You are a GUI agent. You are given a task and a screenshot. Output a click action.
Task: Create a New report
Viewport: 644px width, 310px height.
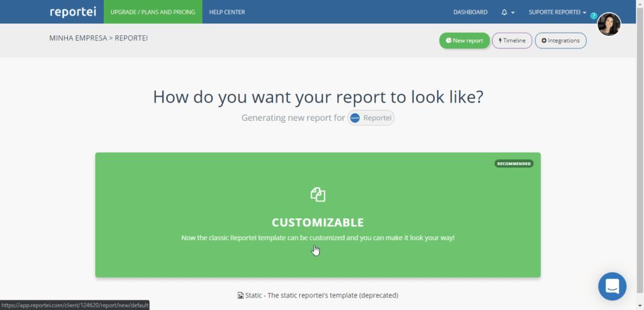[x=465, y=41]
